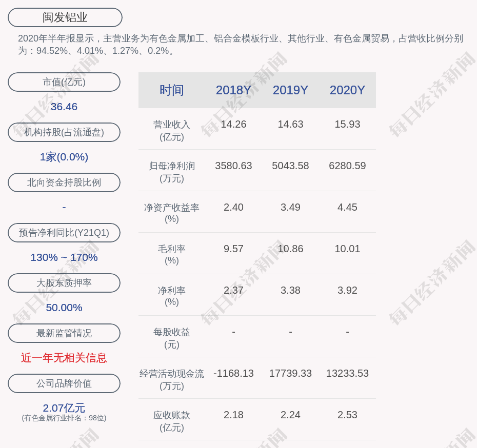Click the 50.00% pledge rate value
Viewport: 477px width, 448px height.
(64, 308)
